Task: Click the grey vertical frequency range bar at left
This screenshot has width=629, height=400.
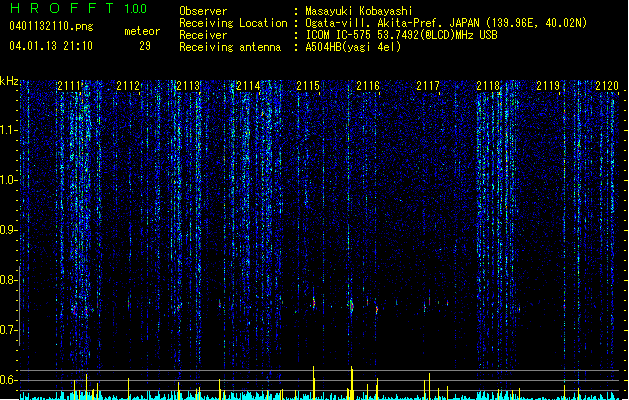Action: click(19, 305)
